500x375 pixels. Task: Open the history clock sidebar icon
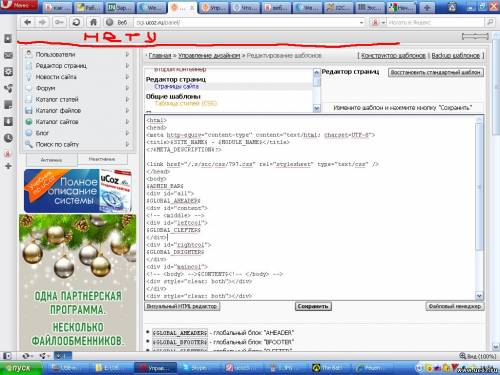pyautogui.click(x=8, y=138)
